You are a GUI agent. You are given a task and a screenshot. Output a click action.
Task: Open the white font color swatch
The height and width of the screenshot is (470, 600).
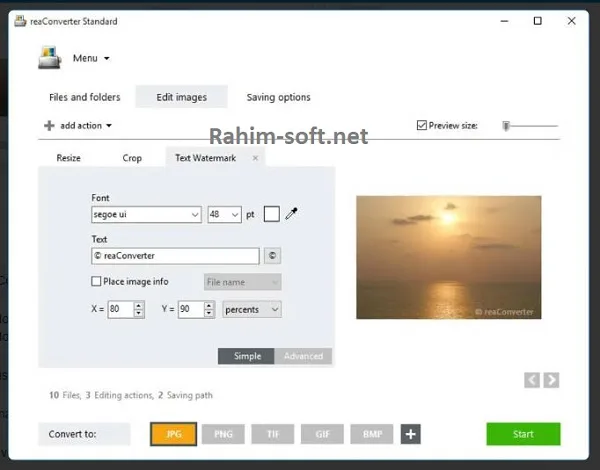(x=272, y=214)
